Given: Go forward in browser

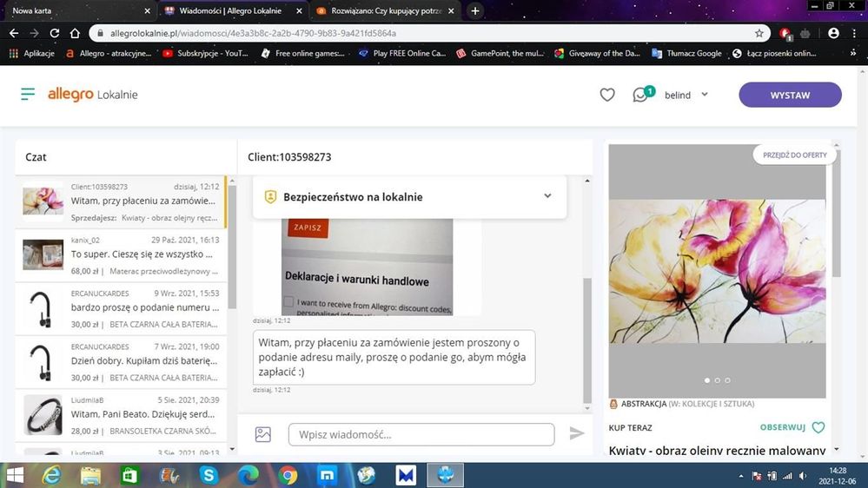Looking at the screenshot, I should click(35, 33).
